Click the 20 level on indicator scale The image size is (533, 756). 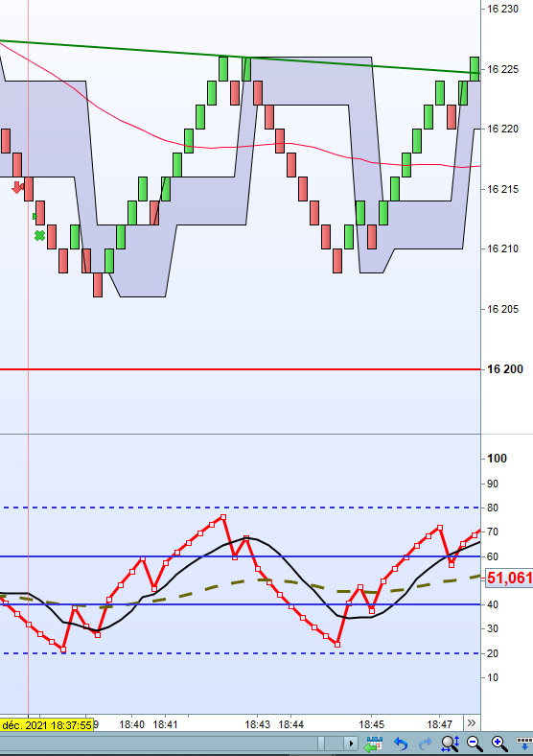pos(493,653)
